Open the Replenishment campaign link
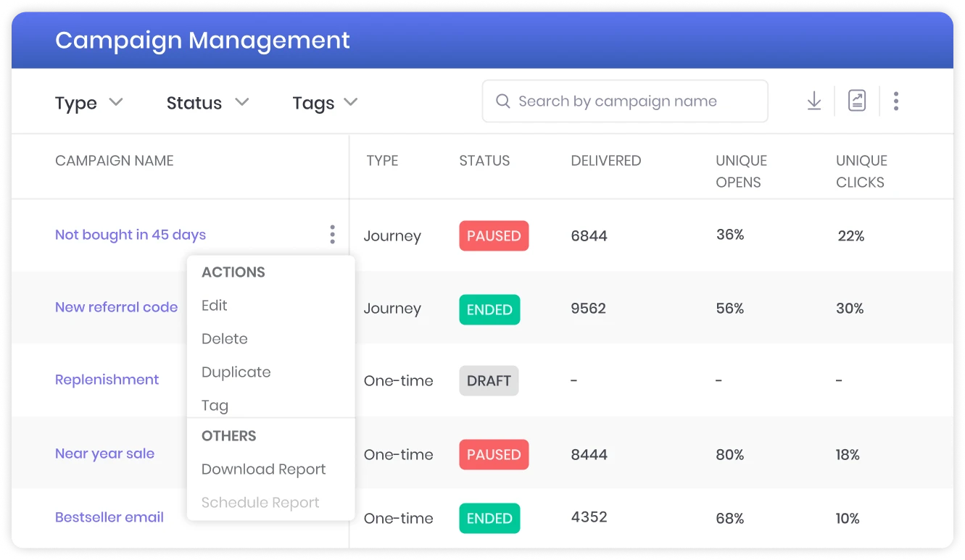This screenshot has width=965, height=560. tap(107, 380)
